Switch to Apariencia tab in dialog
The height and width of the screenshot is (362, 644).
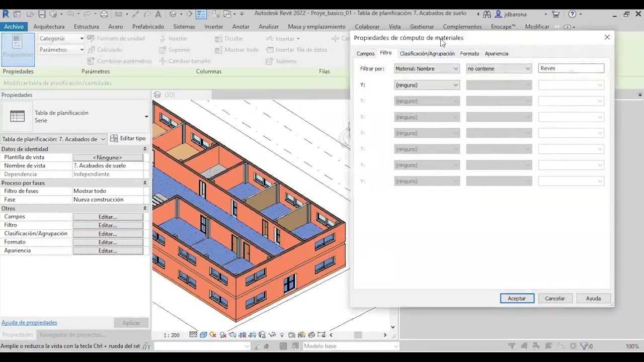(x=497, y=53)
